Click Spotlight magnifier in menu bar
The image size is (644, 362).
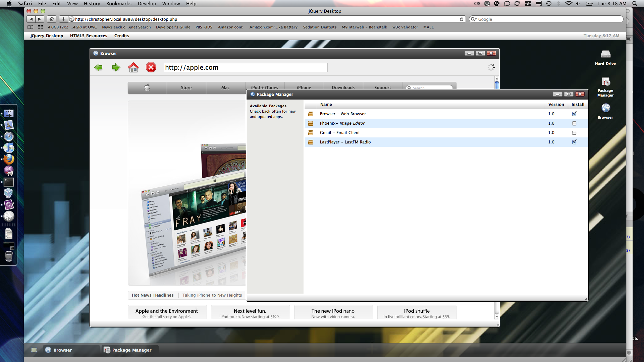click(x=635, y=3)
